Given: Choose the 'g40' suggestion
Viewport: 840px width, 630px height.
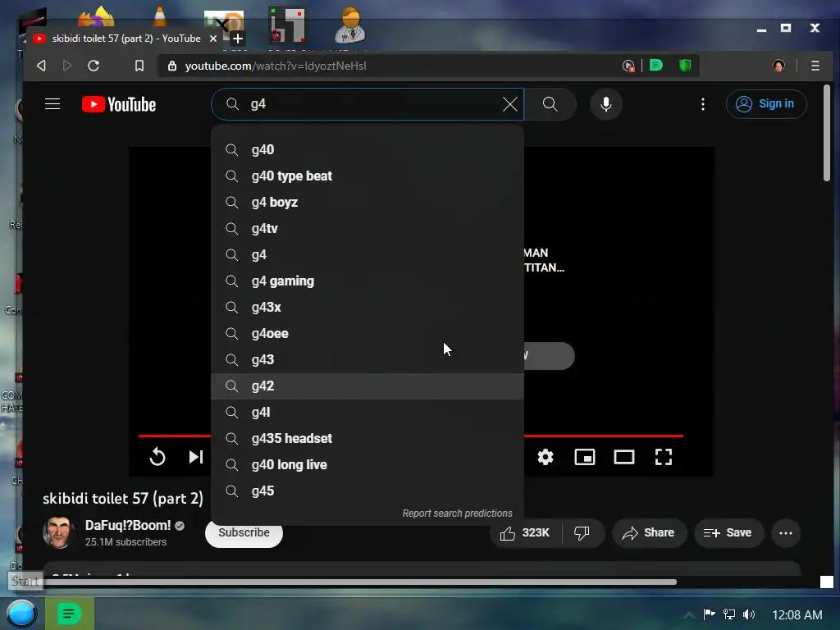Looking at the screenshot, I should [x=367, y=149].
